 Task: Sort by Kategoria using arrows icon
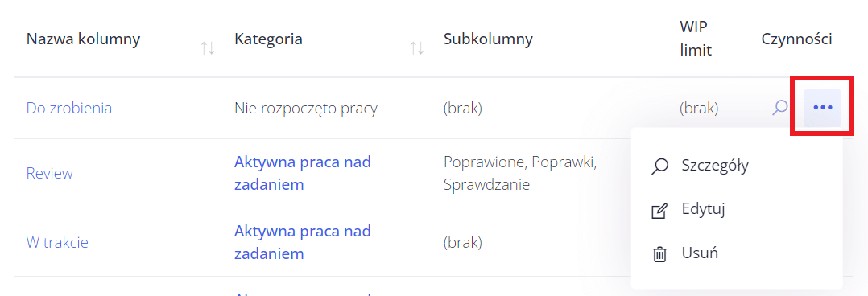pyautogui.click(x=417, y=48)
